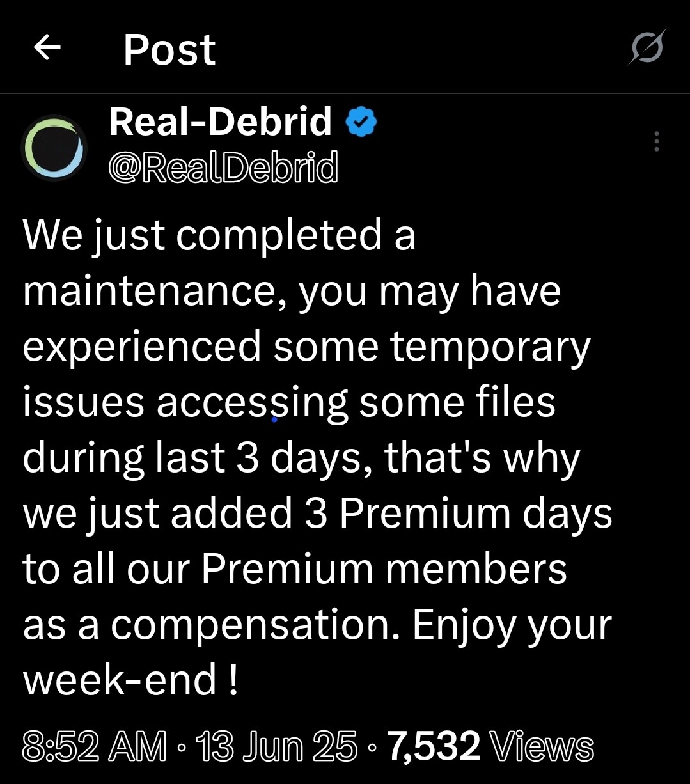
Task: Click the word "experienced" in the post
Action: (142, 347)
